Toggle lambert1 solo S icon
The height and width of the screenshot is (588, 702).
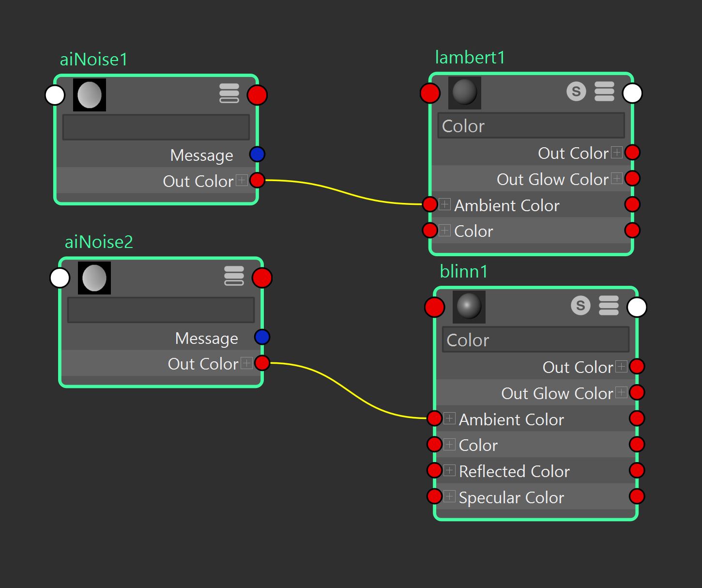tap(576, 92)
